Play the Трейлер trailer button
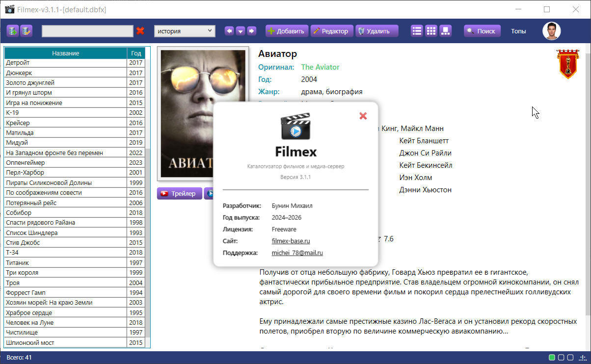The height and width of the screenshot is (364, 591). [x=180, y=194]
